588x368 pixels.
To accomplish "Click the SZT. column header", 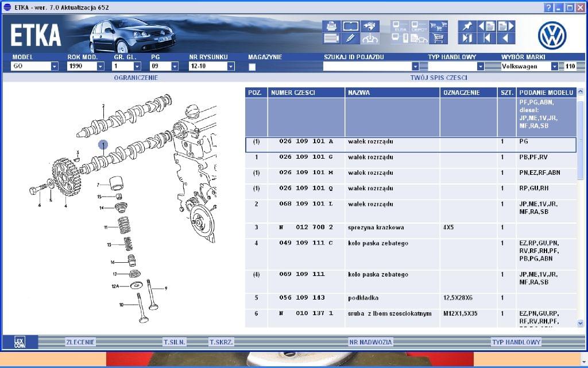I will pyautogui.click(x=507, y=93).
